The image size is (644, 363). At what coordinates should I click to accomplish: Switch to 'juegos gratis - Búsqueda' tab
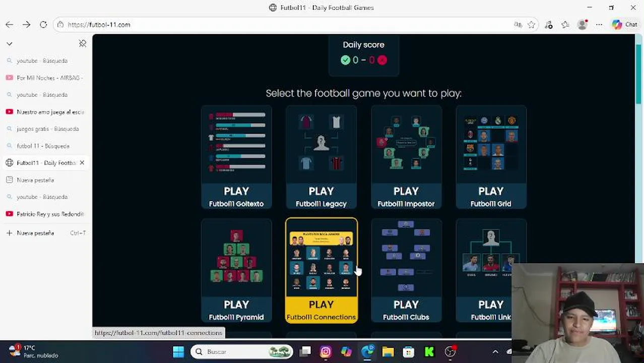tap(46, 129)
